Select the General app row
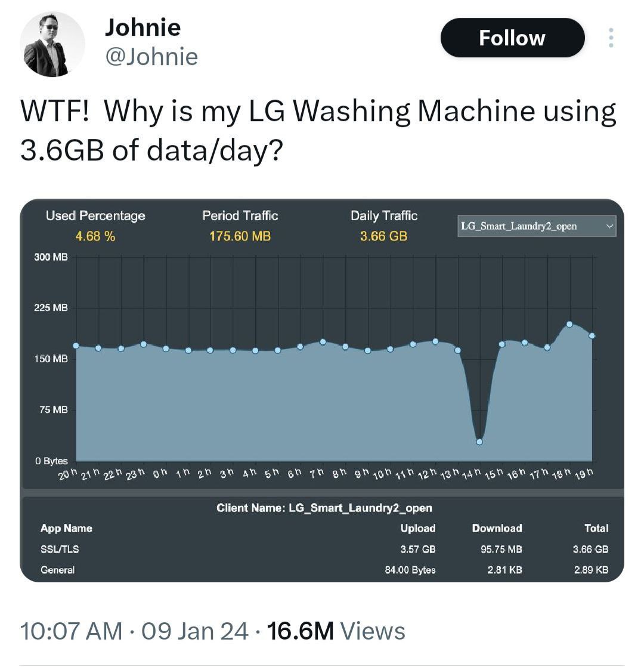This screenshot has height=667, width=644. [58, 570]
